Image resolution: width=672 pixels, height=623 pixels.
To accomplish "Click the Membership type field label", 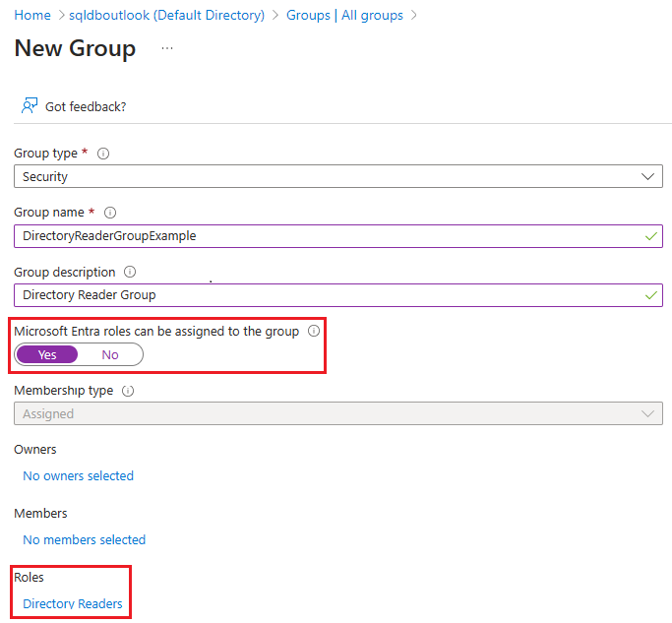I will point(63,391).
